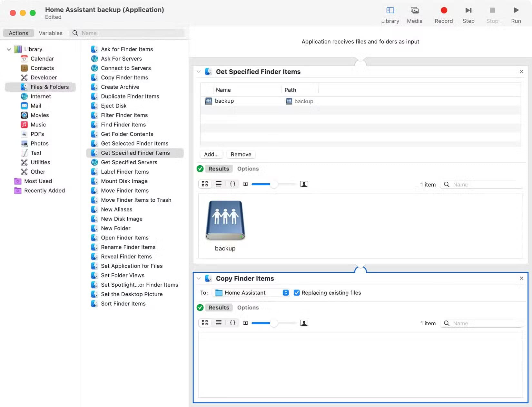
Task: Collapse the Copy Finder Items action
Action: [199, 279]
